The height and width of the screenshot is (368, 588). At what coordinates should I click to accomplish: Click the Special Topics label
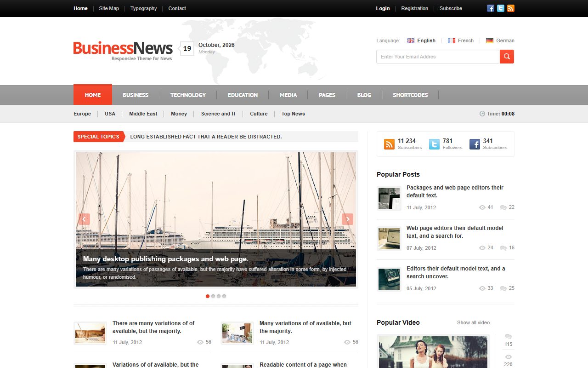point(98,137)
